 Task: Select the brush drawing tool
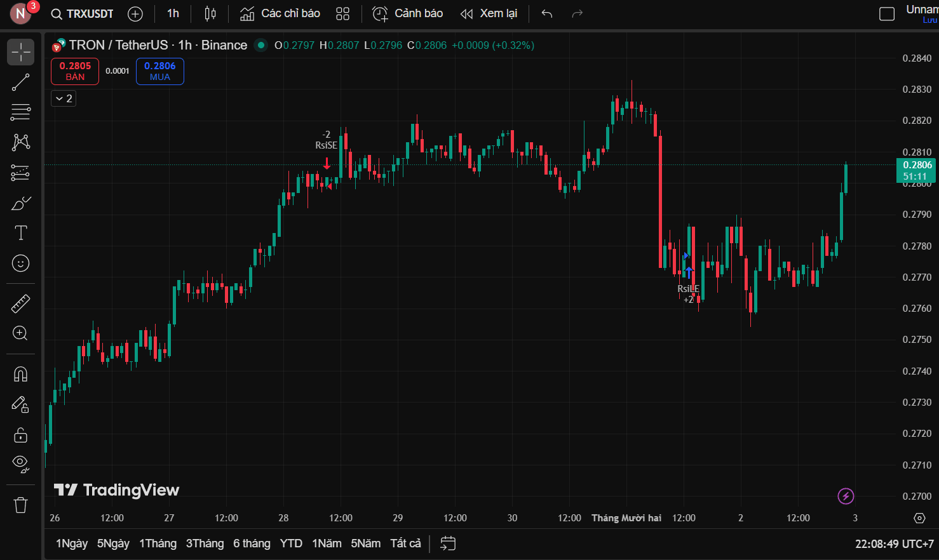pyautogui.click(x=20, y=203)
